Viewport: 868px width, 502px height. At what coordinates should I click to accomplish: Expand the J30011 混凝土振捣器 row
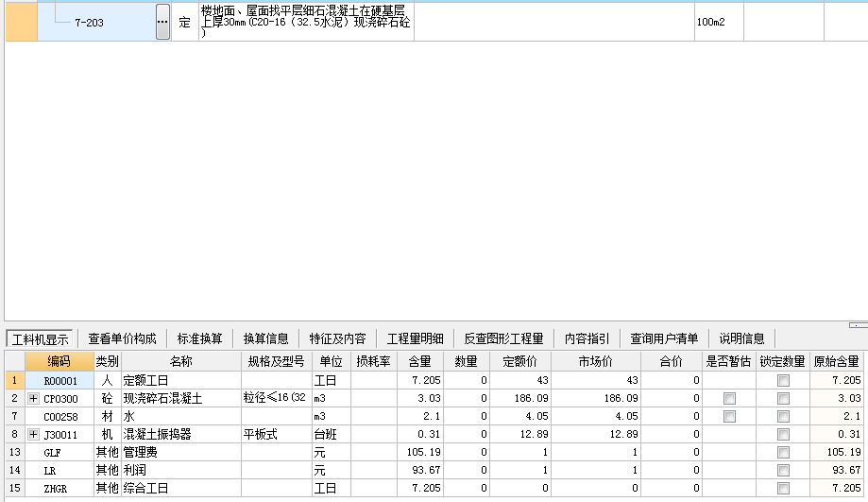tap(33, 434)
